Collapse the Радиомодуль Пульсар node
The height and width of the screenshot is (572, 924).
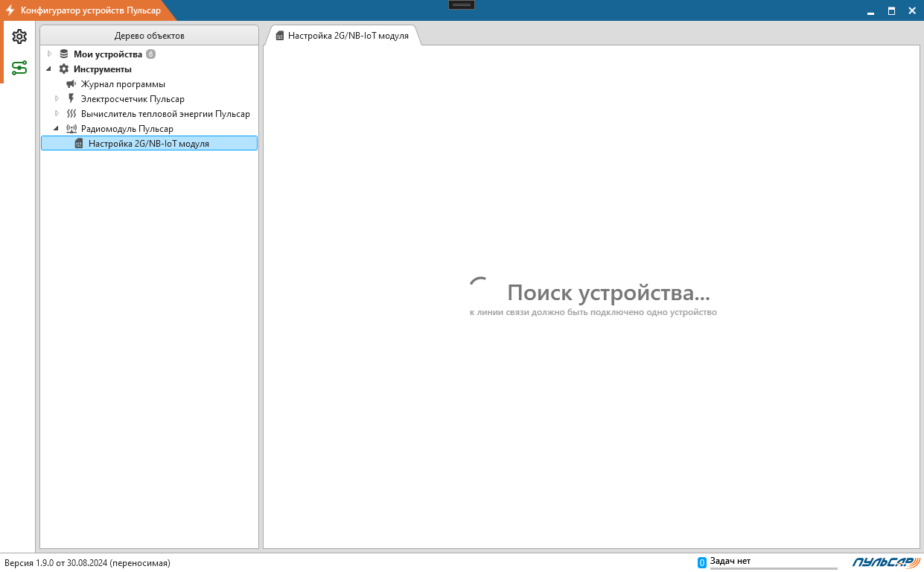click(57, 129)
